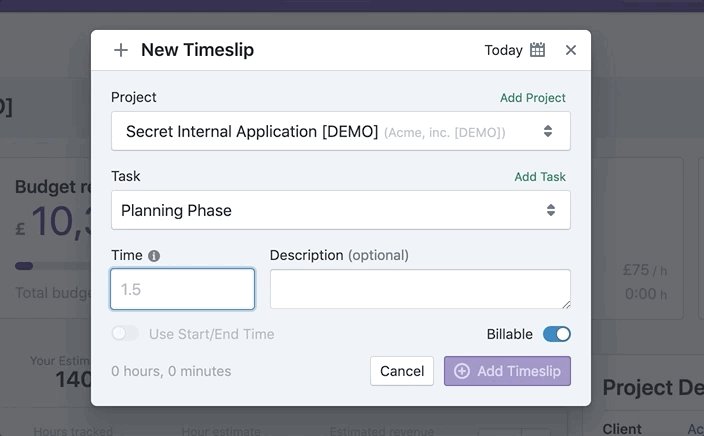The width and height of the screenshot is (704, 436).
Task: Open the Secret Internal Application project dropdown
Action: tap(341, 131)
